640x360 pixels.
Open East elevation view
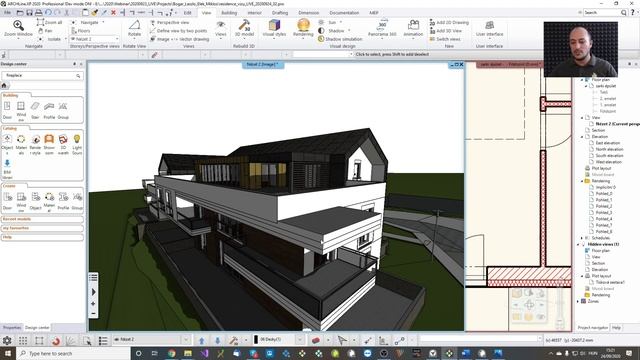tap(608, 143)
